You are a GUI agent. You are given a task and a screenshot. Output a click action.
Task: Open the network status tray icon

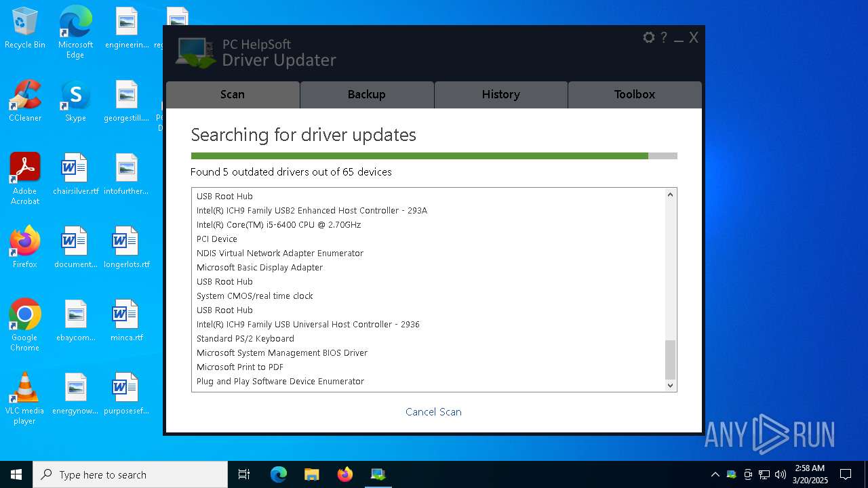[764, 474]
